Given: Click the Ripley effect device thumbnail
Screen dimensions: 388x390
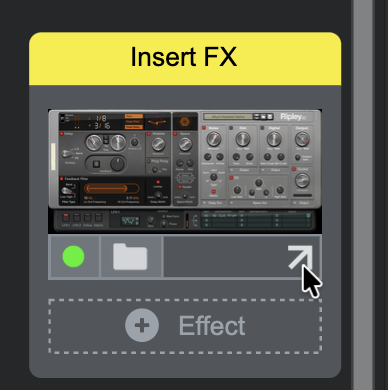Looking at the screenshot, I should (185, 171).
